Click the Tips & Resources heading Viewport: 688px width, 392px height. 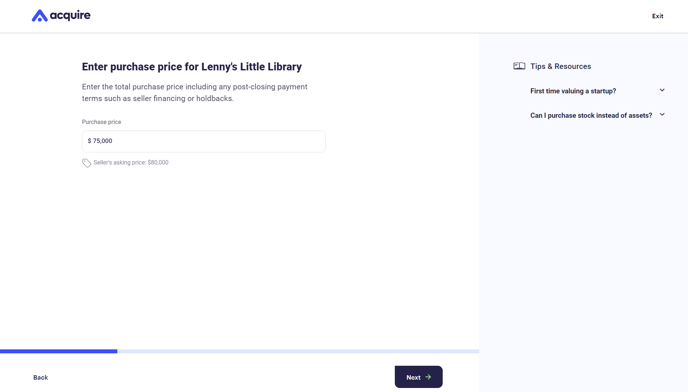click(x=560, y=66)
